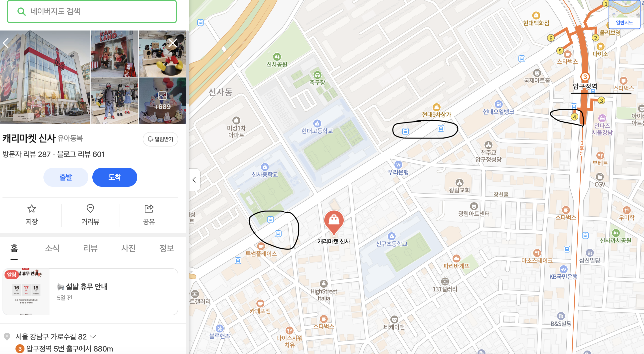Set as start point with 출발 button
This screenshot has height=354, width=644.
click(66, 177)
